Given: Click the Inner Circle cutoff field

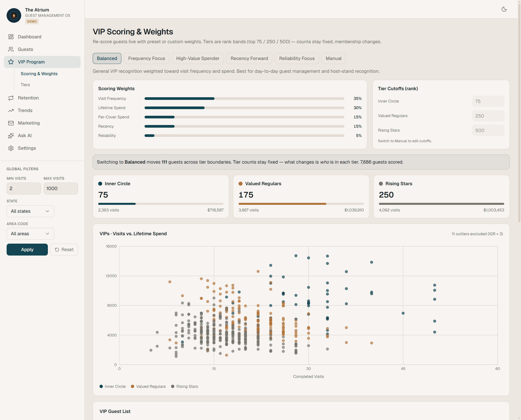Looking at the screenshot, I should 488,101.
